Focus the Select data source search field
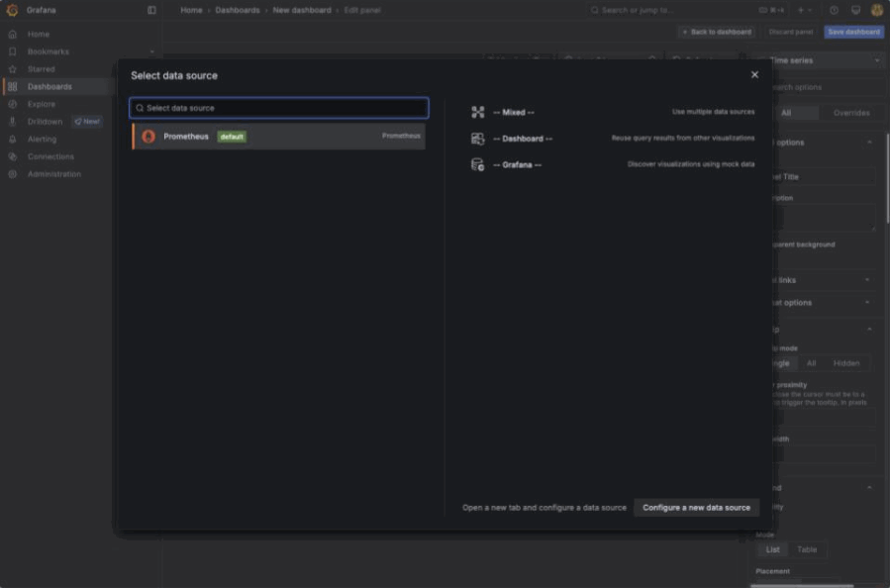This screenshot has width=890, height=588. (279, 108)
